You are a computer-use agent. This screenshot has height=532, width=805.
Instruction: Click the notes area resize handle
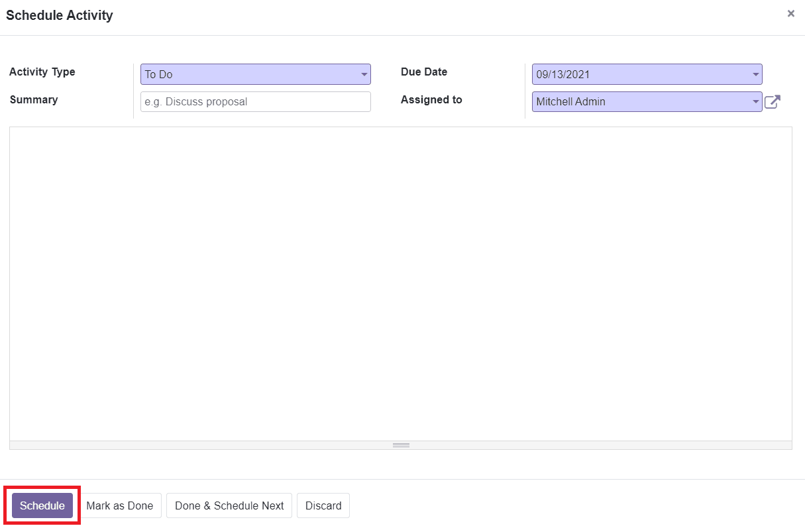(401, 445)
